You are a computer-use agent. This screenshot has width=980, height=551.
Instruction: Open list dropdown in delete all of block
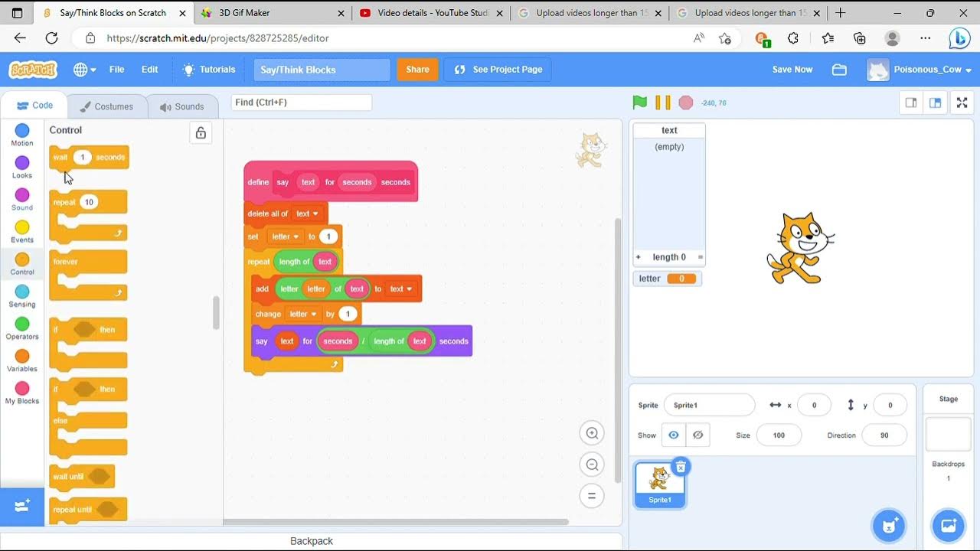coord(308,214)
